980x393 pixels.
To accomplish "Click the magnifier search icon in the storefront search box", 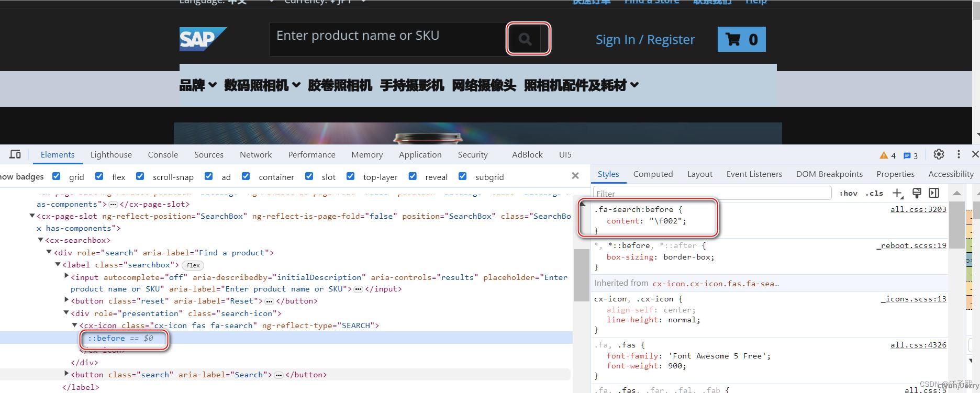I will coord(525,39).
